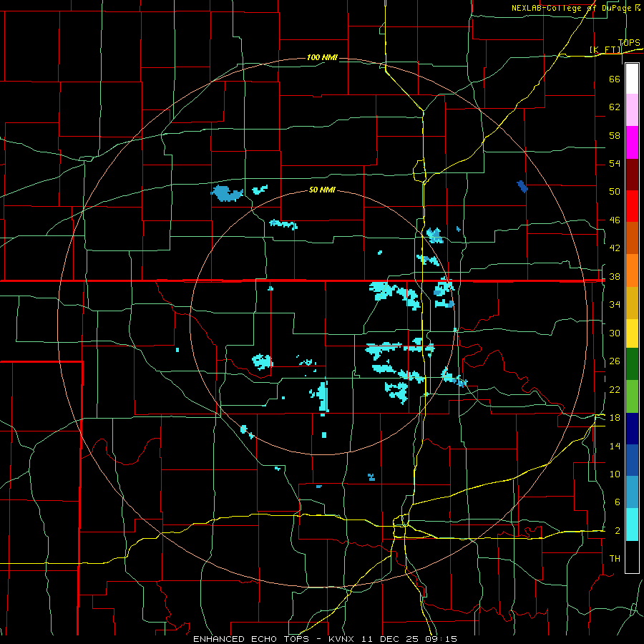This screenshot has height=644, width=644.
Task: Click the "2" legend value
Action: tap(617, 531)
